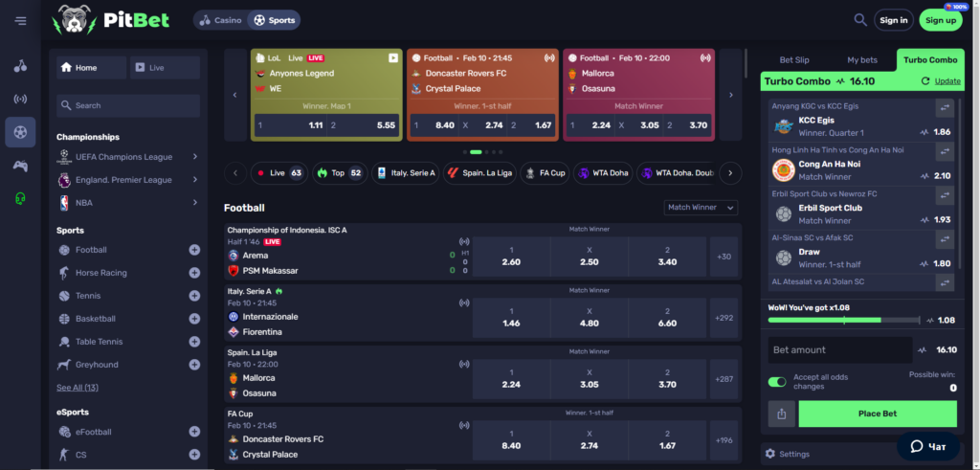980x470 pixels.
Task: Click the See All (13) link
Action: [77, 388]
